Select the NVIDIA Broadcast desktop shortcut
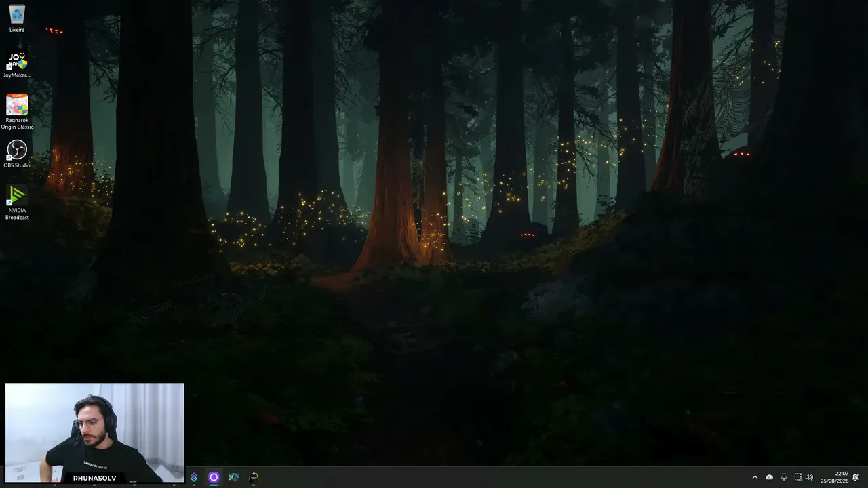 tap(17, 202)
